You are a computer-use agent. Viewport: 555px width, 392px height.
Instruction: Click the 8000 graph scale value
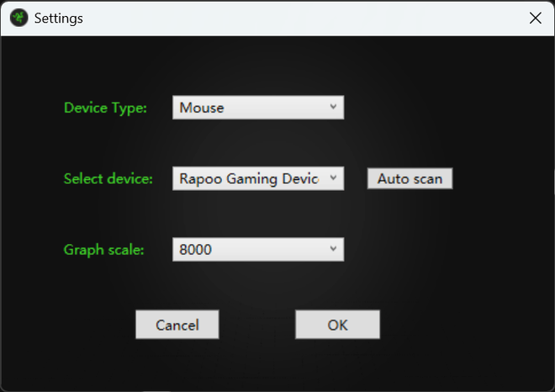196,249
